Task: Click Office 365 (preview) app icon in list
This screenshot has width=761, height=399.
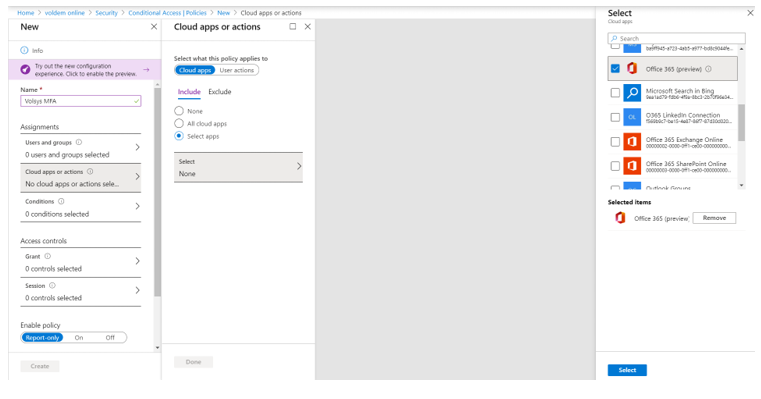Action: (632, 68)
